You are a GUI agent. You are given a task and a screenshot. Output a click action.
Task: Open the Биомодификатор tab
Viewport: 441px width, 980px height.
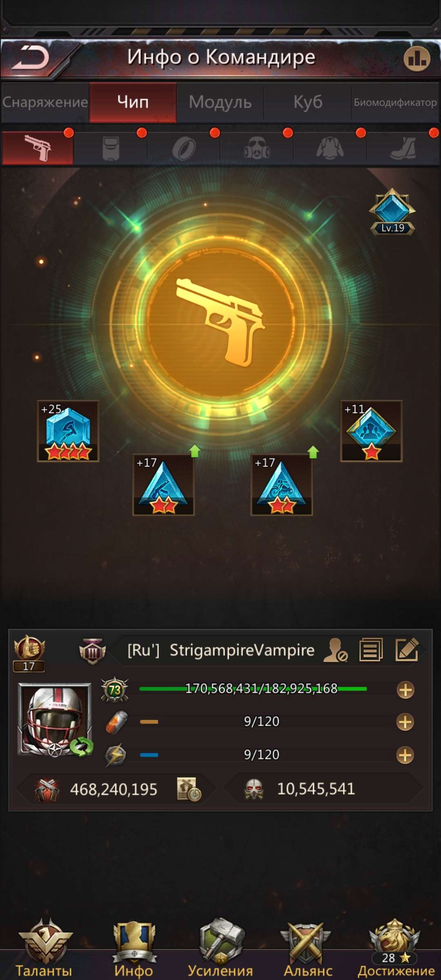pyautogui.click(x=395, y=102)
